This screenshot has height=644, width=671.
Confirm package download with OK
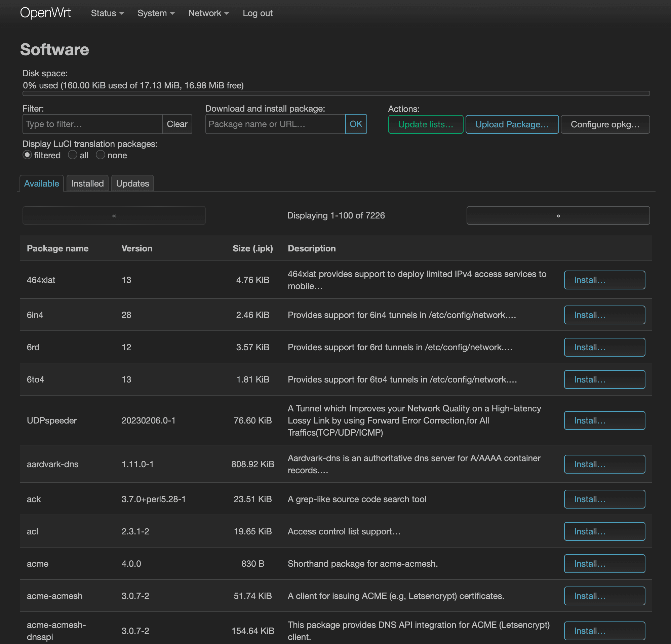(356, 124)
